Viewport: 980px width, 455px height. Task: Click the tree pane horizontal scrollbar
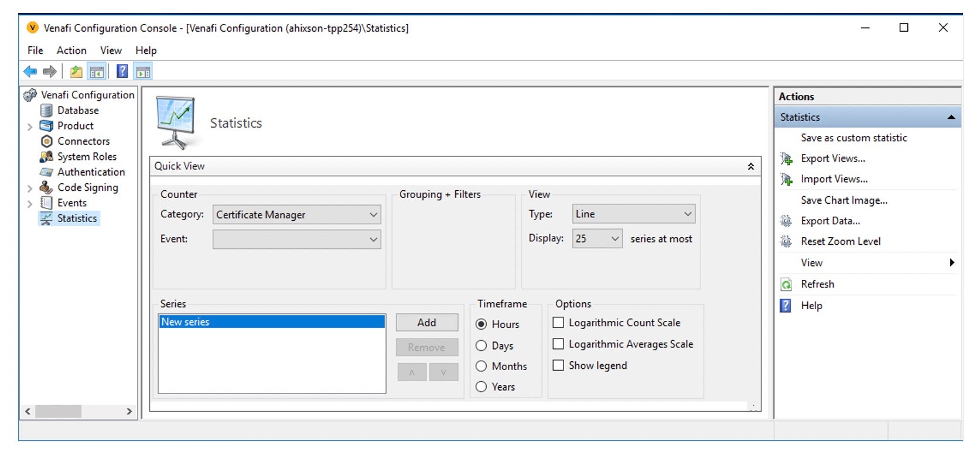(x=78, y=412)
